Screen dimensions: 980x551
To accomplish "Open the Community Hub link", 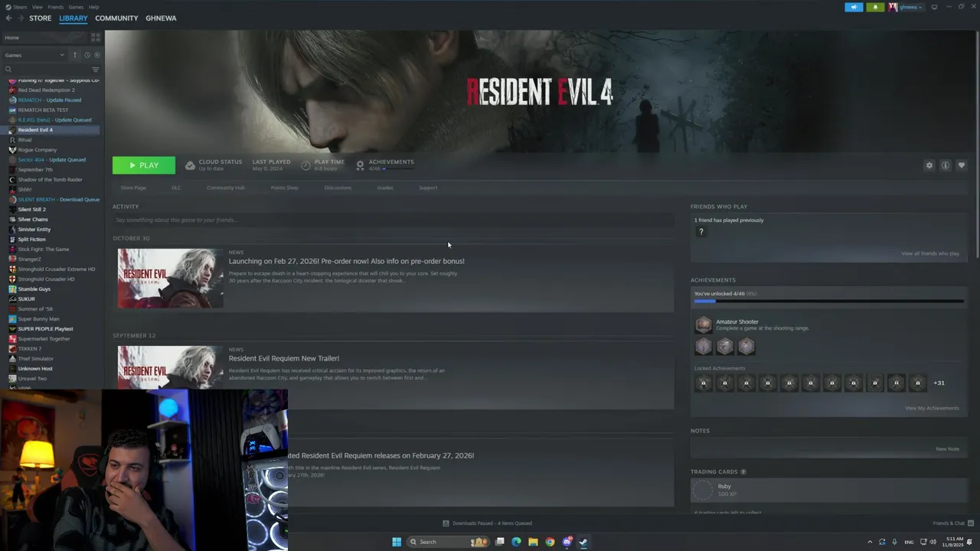I will coord(225,187).
